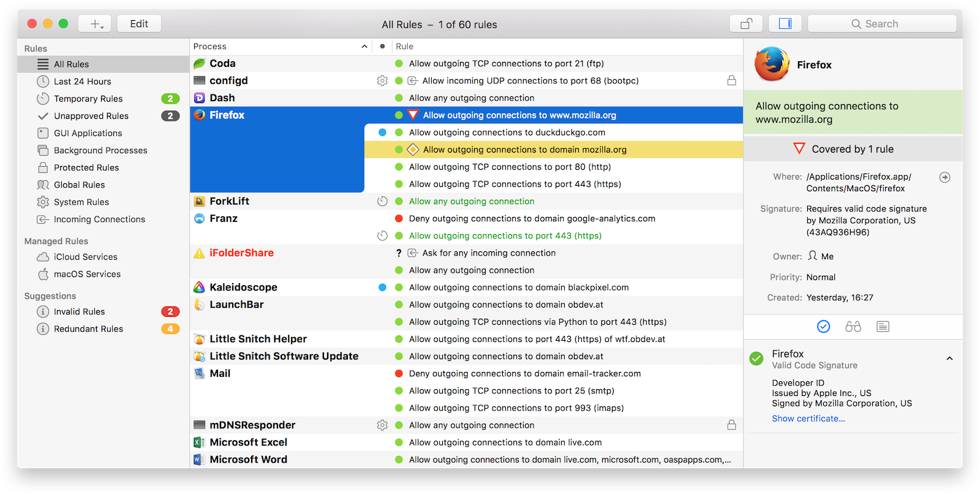
Task: Click the Firefox icon in process list
Action: (x=199, y=115)
